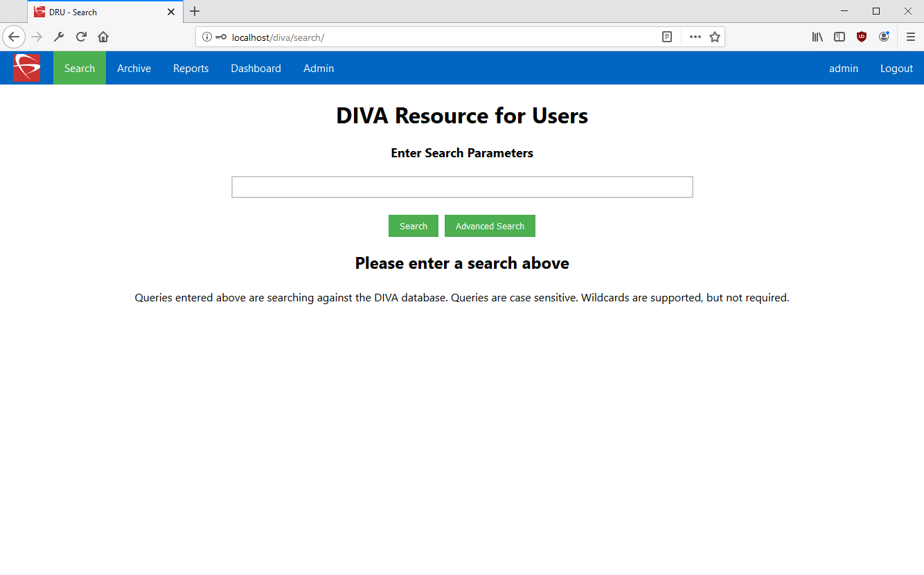Click inside the search parameters field
924x575 pixels.
tap(462, 187)
